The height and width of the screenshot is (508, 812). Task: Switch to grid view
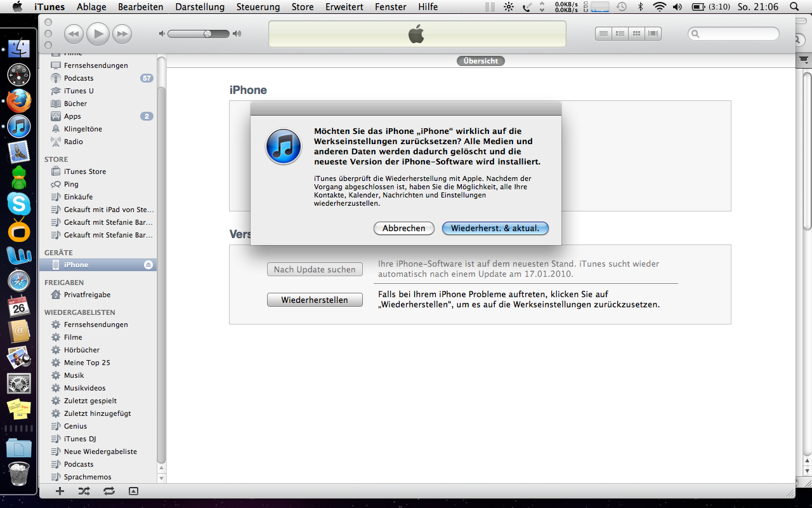coord(637,33)
